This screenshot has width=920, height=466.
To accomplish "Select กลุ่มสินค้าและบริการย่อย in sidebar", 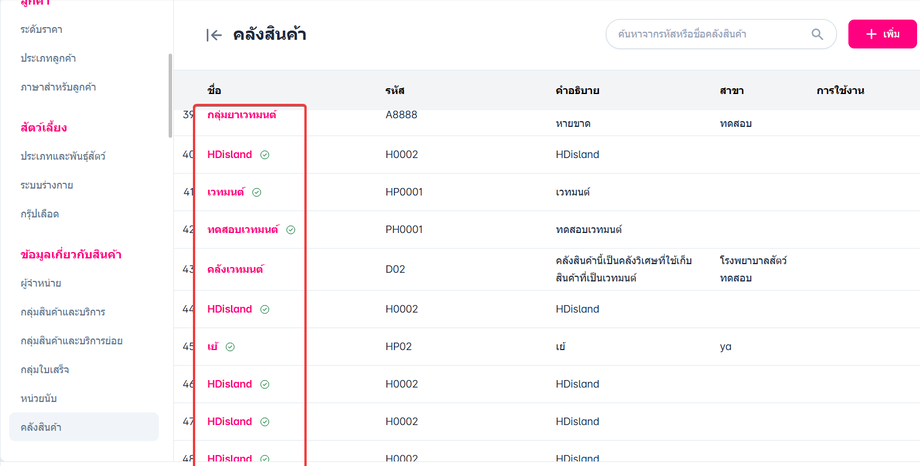I will click(71, 341).
